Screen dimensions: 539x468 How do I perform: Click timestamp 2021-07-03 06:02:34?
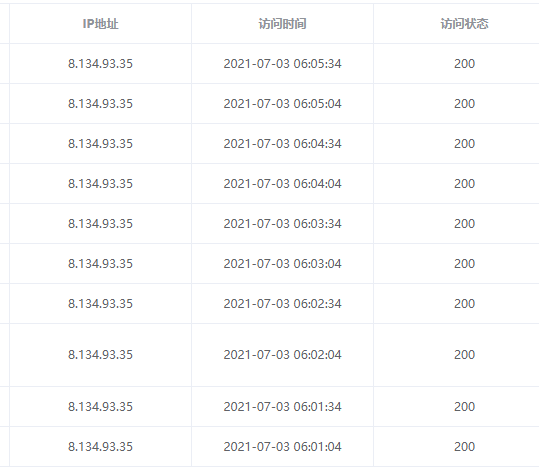(x=282, y=304)
